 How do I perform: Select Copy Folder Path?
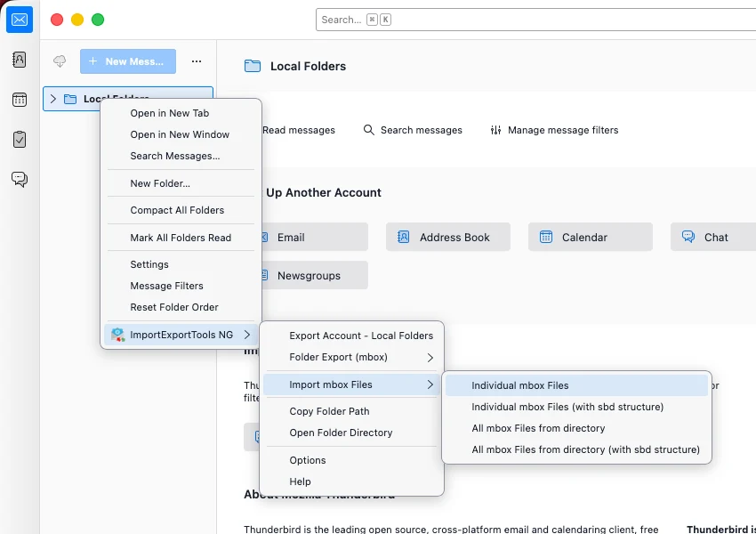(351, 411)
